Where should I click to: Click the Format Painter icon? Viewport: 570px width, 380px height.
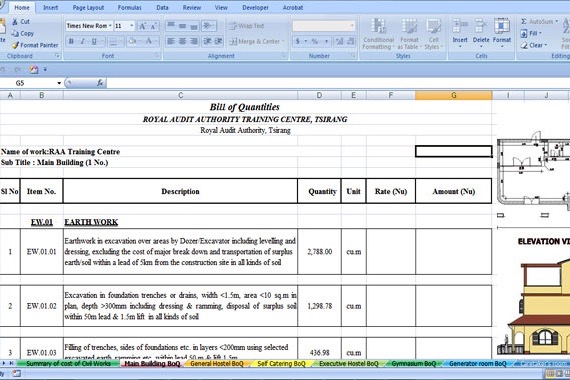[x=15, y=45]
